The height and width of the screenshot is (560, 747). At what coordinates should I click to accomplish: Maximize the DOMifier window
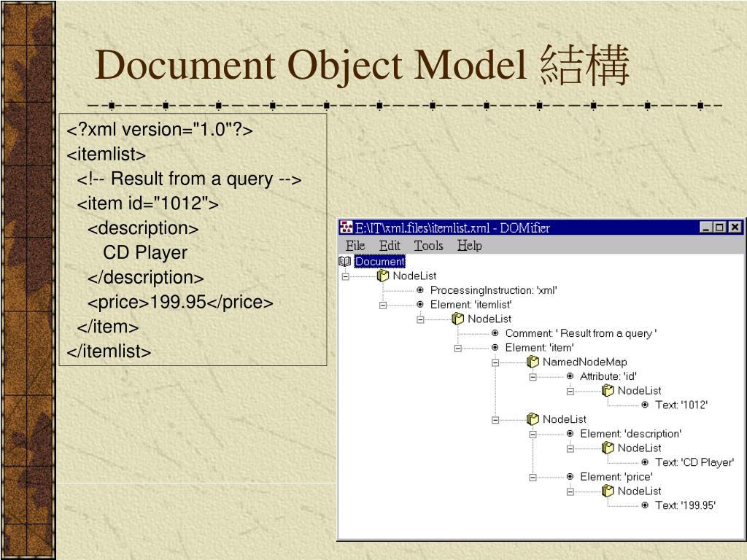click(x=719, y=227)
